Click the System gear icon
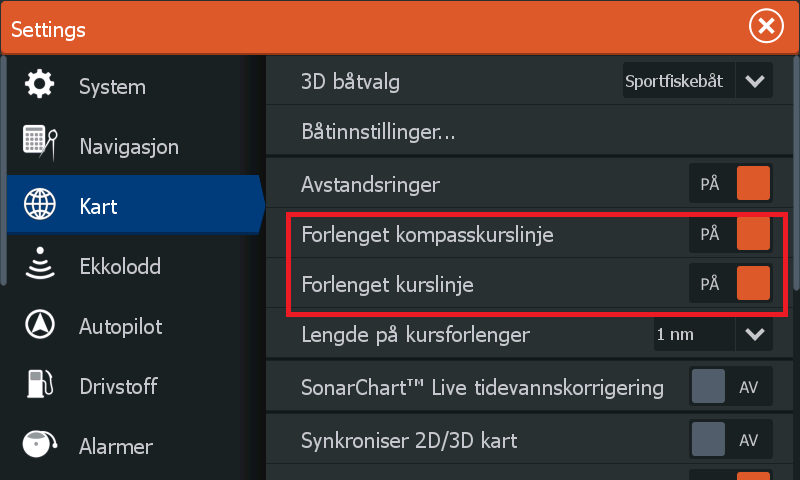This screenshot has width=800, height=480. 40,86
